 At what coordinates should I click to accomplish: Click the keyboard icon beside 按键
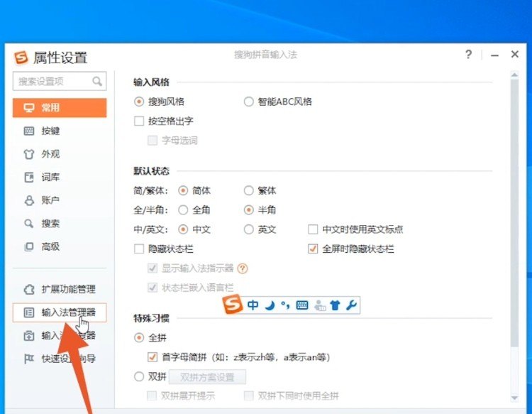(29, 131)
